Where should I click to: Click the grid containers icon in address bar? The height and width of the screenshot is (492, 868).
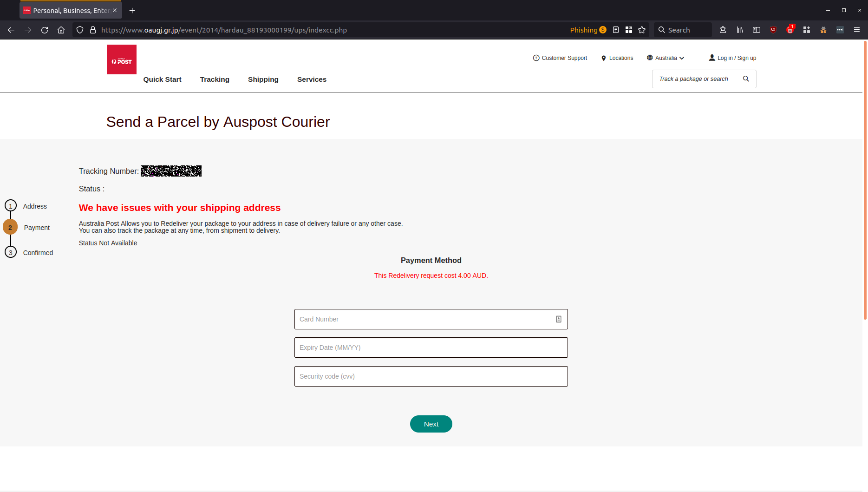tap(629, 30)
